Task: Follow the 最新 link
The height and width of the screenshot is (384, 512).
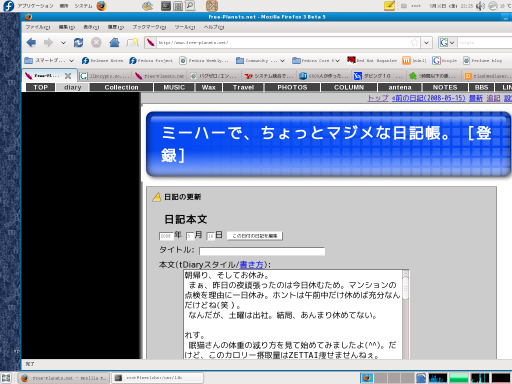Action: click(x=476, y=98)
